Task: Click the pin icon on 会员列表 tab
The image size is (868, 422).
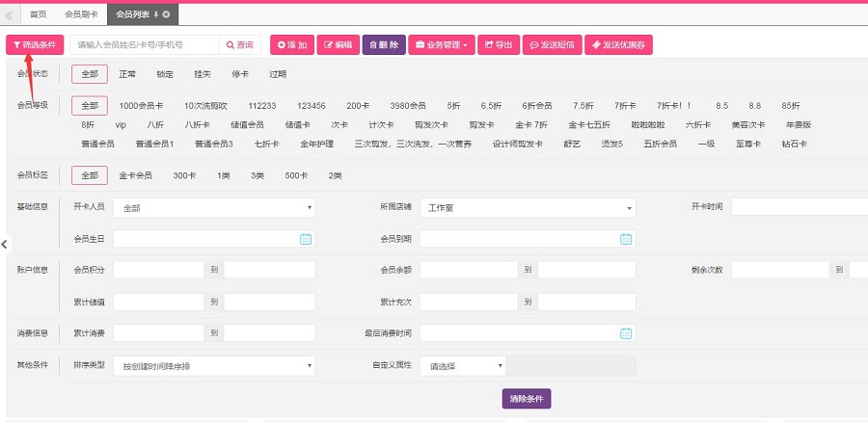Action: tap(156, 14)
